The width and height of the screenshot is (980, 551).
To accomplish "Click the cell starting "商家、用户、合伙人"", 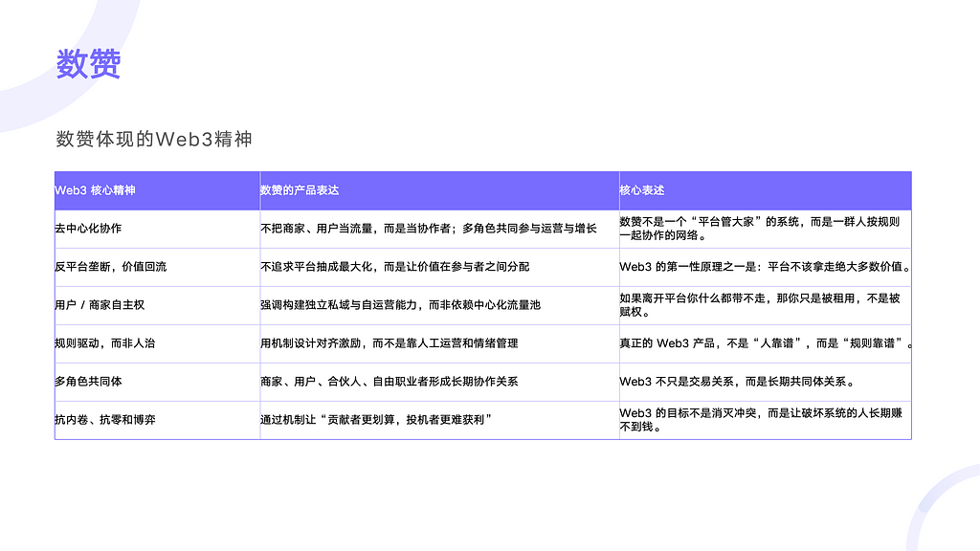I will click(389, 382).
